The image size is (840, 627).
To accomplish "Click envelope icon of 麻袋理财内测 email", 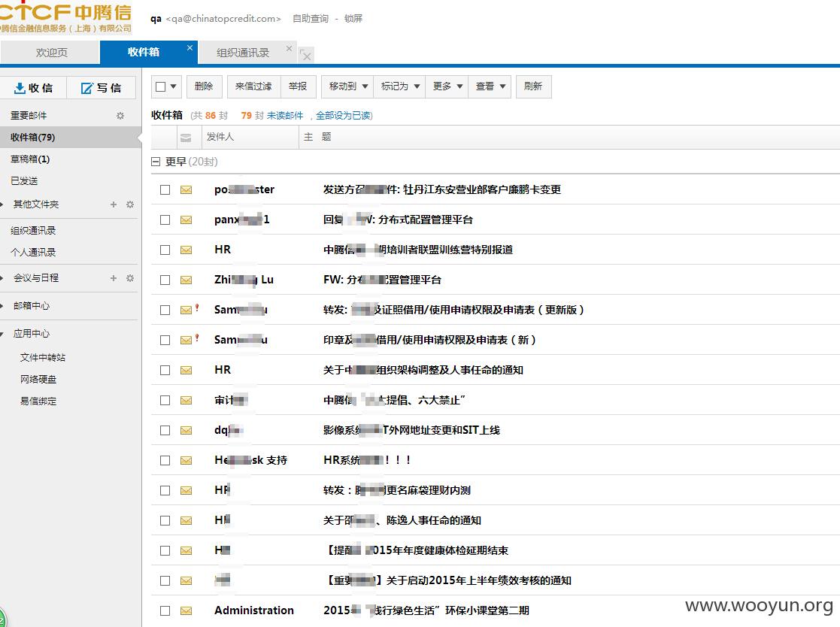I will coord(186,490).
